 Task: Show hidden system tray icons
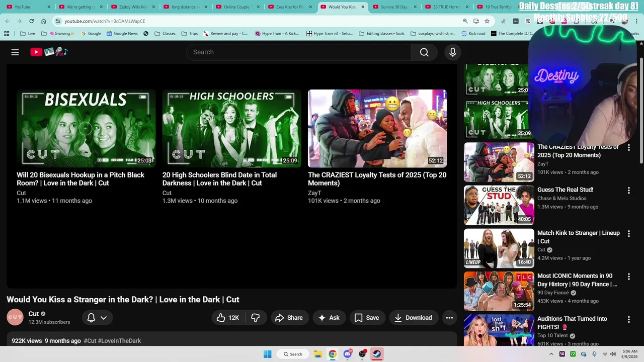tap(551, 354)
